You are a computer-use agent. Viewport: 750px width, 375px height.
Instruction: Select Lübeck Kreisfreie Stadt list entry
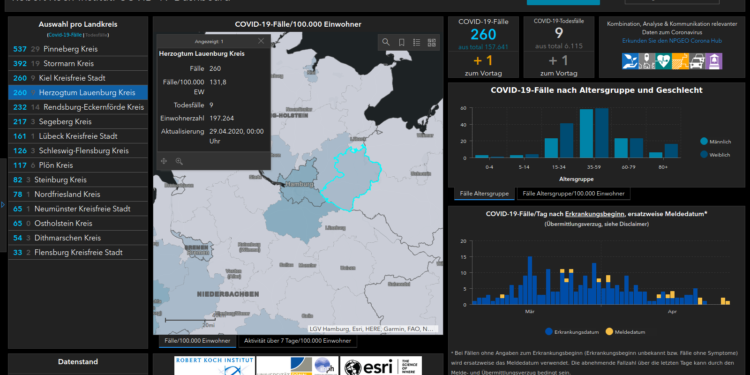point(78,136)
